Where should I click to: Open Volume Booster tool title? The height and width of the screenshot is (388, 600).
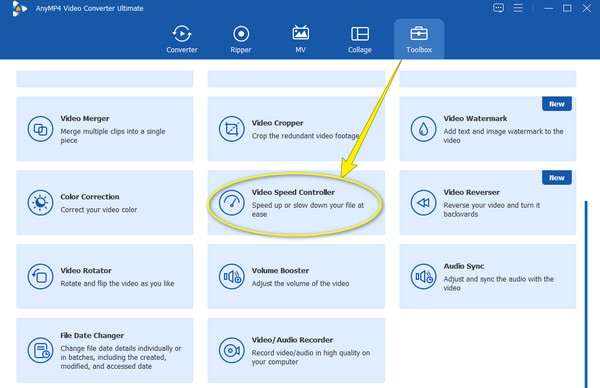(x=280, y=271)
